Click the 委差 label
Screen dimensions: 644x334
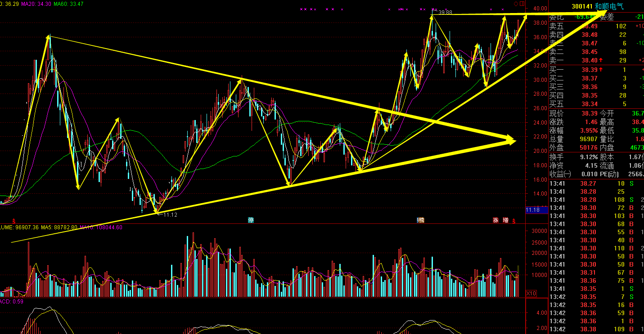[x=607, y=18]
